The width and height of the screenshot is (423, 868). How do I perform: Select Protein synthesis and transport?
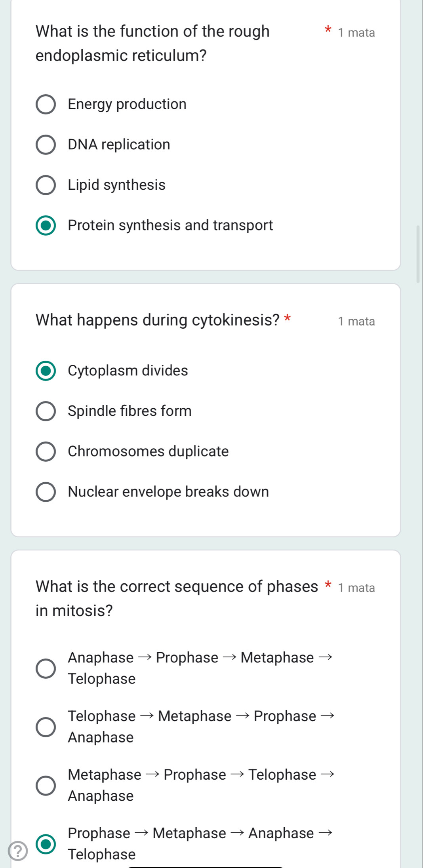(x=46, y=225)
